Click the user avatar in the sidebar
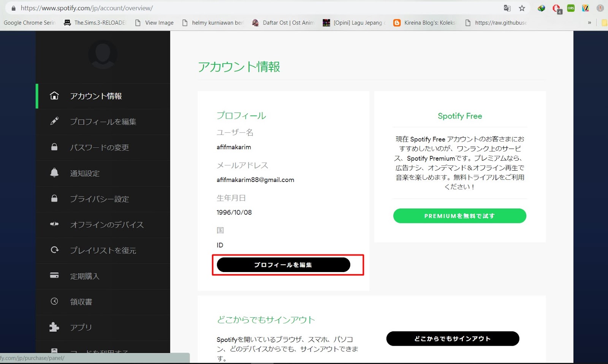Screen dimensions: 608x364 click(103, 54)
